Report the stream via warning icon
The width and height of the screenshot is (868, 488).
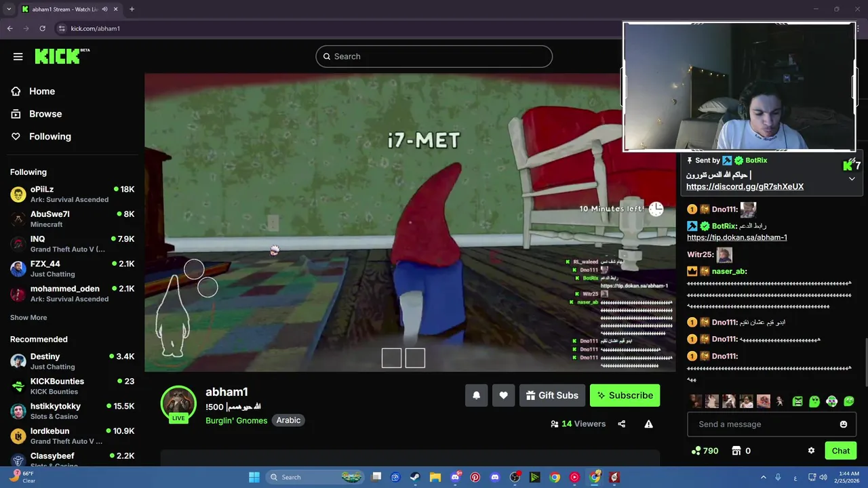tap(648, 424)
